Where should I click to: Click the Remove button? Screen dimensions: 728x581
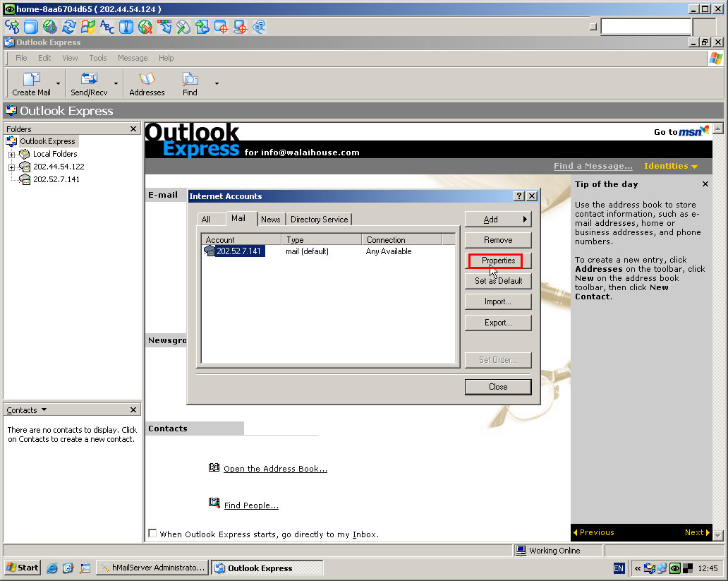click(498, 240)
